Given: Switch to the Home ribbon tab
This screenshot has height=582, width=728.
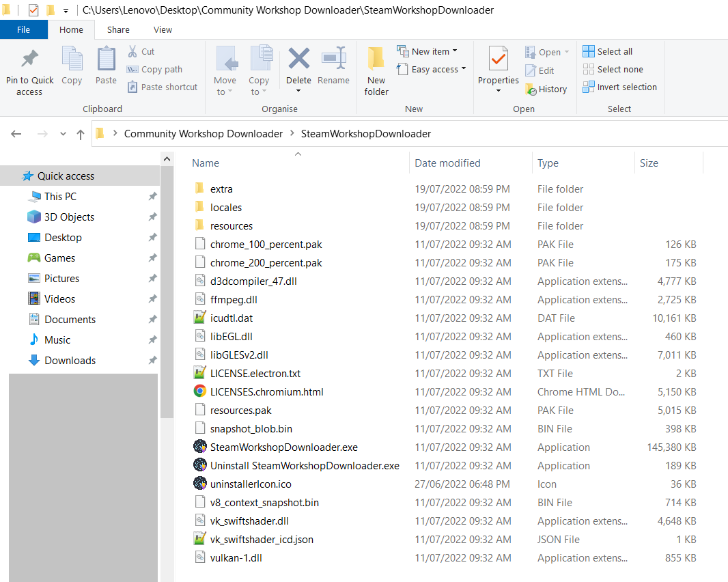Looking at the screenshot, I should pos(71,30).
